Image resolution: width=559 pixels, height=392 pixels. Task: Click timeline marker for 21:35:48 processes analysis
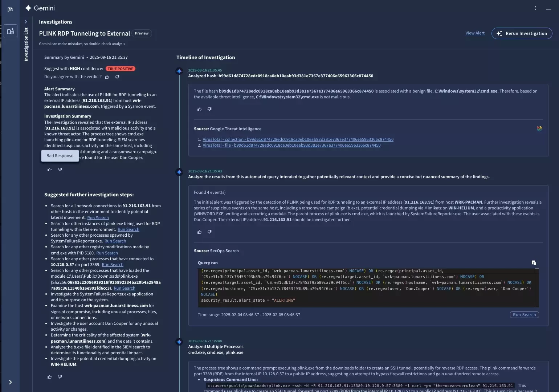(x=179, y=342)
